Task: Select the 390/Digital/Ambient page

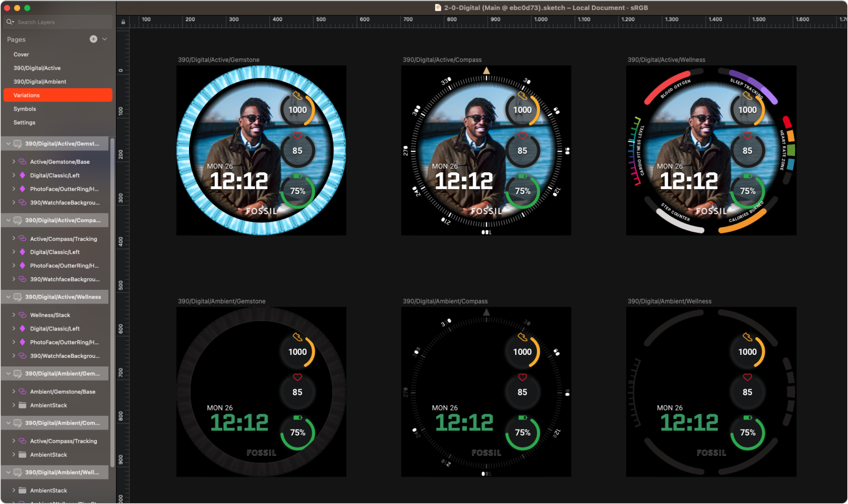Action: click(x=40, y=82)
